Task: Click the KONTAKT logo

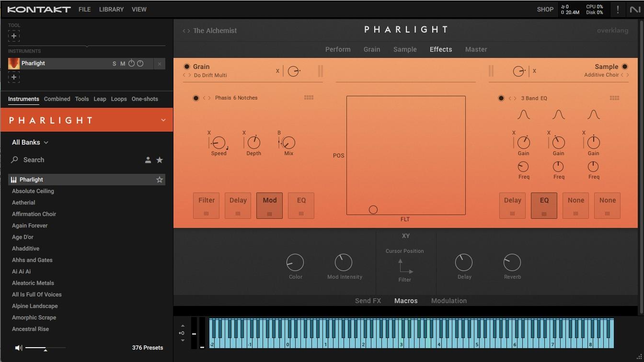Action: pyautogui.click(x=38, y=9)
